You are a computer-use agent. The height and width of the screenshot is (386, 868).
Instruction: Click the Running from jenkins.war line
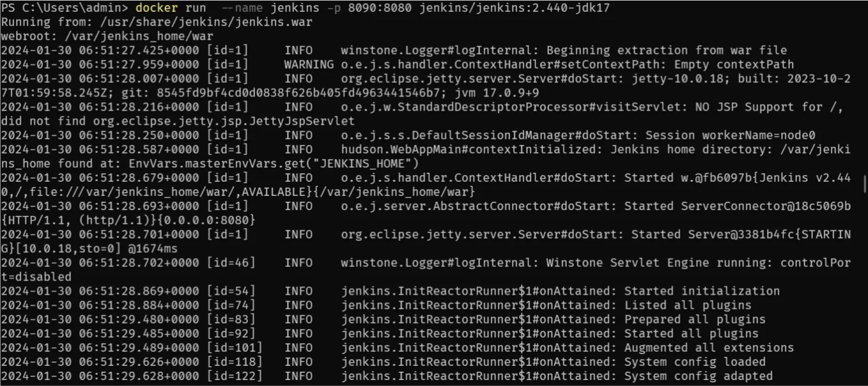(157, 22)
